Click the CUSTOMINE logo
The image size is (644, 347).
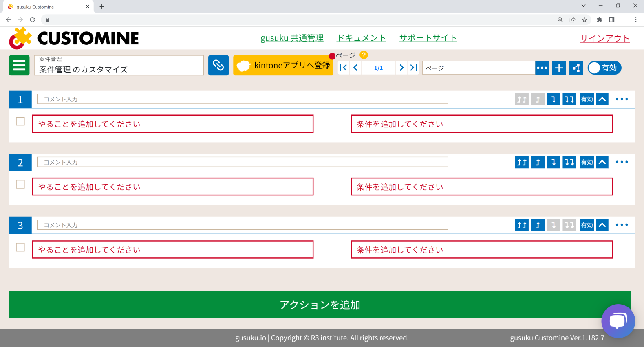point(74,38)
